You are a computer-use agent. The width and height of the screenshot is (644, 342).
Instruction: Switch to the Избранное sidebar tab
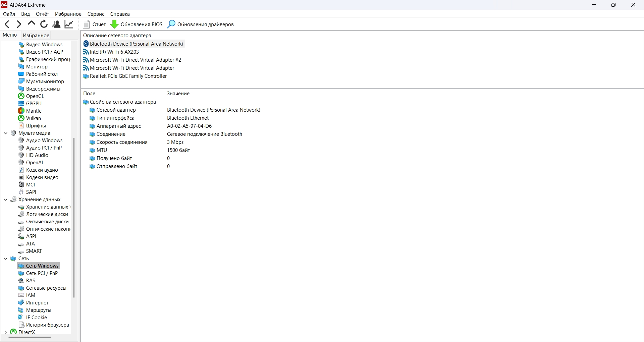pos(36,35)
